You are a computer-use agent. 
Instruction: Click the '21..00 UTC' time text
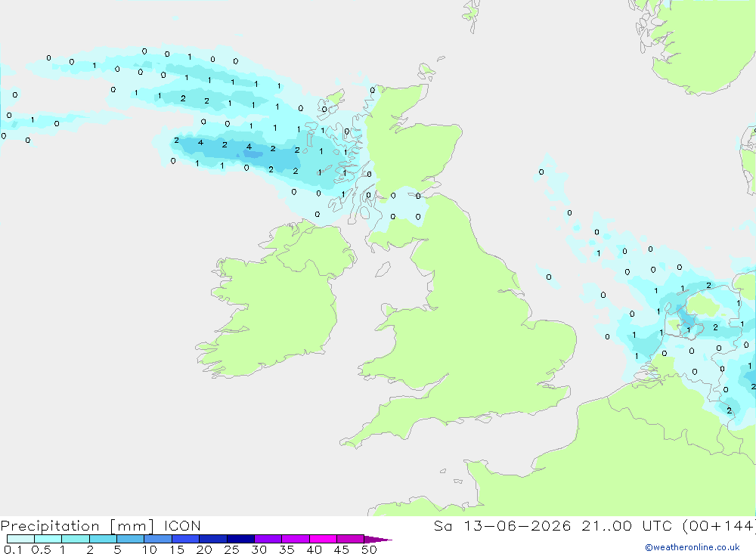click(627, 526)
